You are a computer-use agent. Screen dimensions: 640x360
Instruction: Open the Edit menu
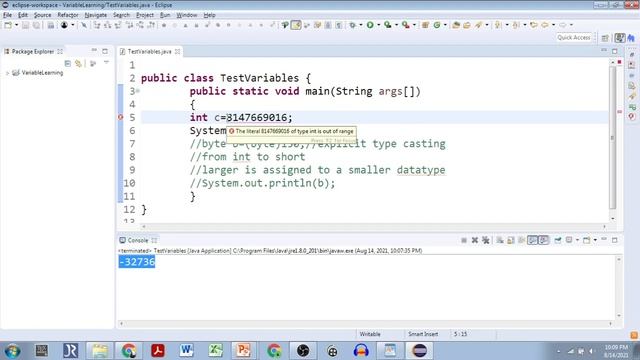(x=23, y=15)
